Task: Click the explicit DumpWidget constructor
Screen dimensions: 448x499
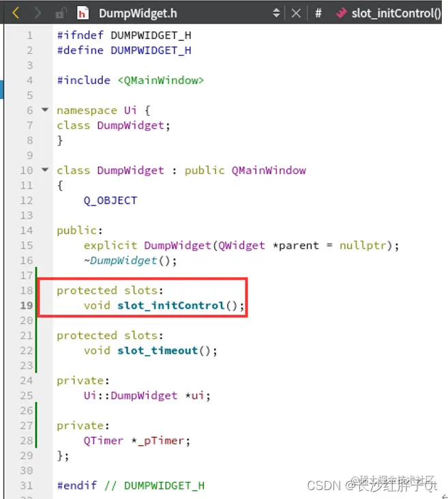Action: 241,245
